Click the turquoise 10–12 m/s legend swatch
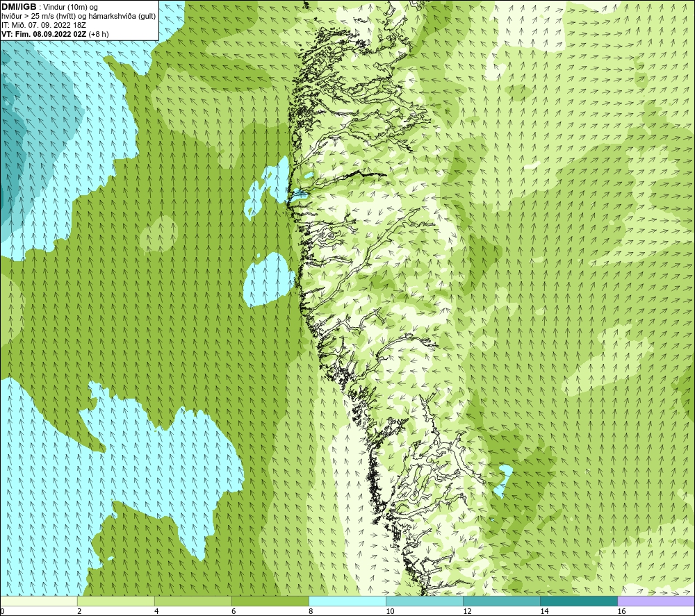This screenshot has width=695, height=616. click(x=424, y=601)
